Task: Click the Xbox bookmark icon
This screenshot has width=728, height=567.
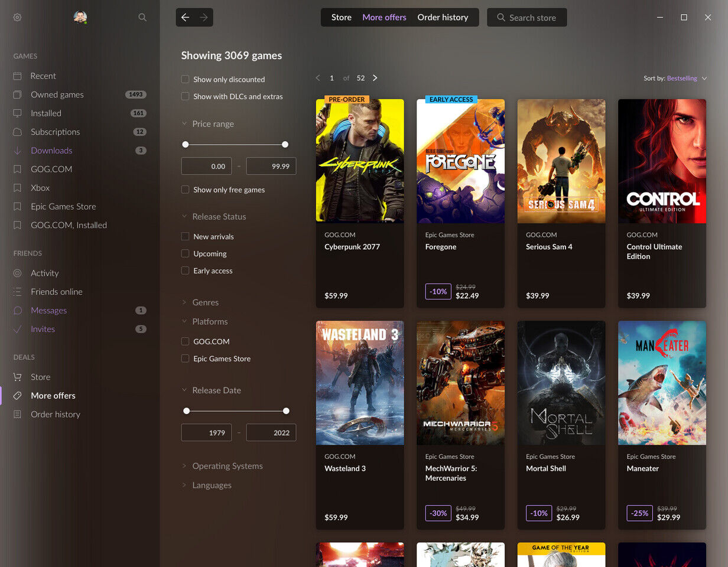Action: click(17, 188)
